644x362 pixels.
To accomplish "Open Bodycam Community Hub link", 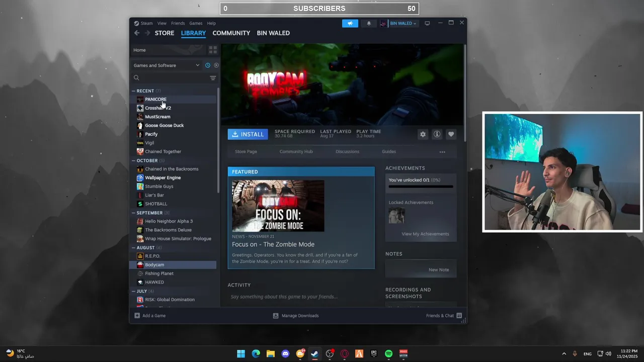I will [x=296, y=152].
